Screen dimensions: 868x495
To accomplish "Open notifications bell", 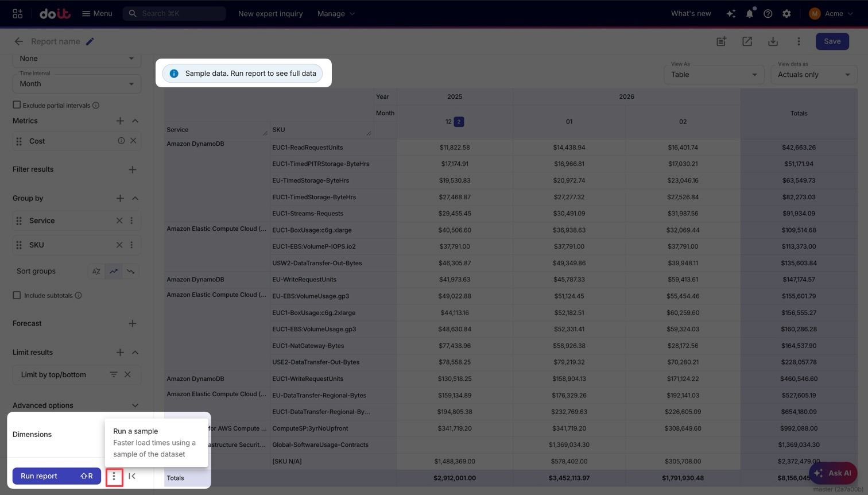I will [x=749, y=13].
